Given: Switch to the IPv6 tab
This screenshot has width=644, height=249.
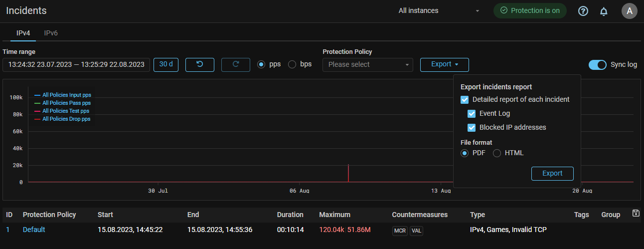Looking at the screenshot, I should (x=51, y=33).
